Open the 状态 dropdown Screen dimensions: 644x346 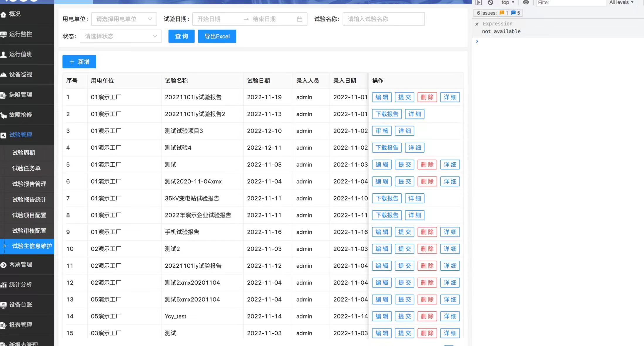click(121, 36)
